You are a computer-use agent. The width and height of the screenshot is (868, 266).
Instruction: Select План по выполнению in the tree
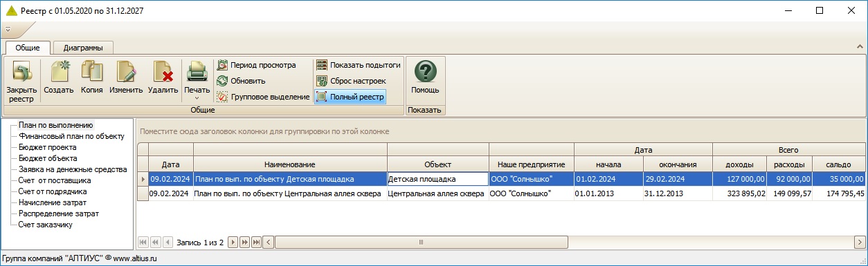click(x=55, y=125)
